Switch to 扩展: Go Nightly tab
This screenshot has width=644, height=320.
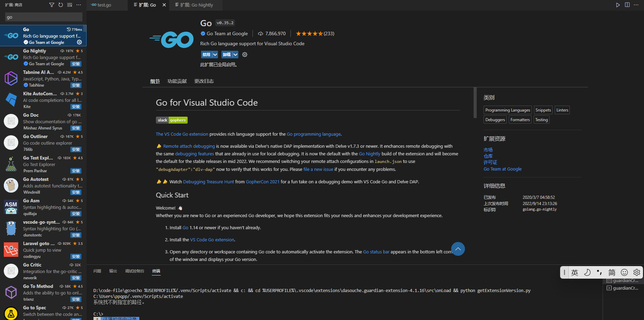click(196, 5)
